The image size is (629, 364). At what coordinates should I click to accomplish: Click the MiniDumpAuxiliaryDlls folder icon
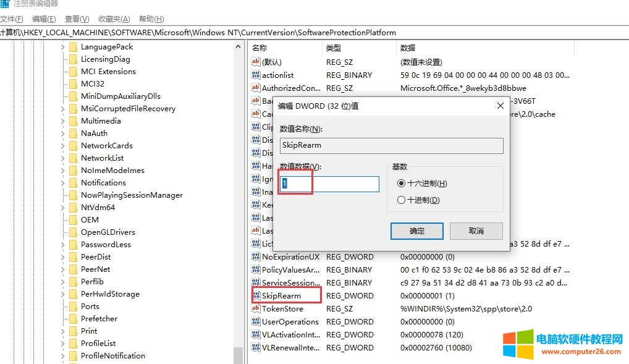pyautogui.click(x=73, y=96)
